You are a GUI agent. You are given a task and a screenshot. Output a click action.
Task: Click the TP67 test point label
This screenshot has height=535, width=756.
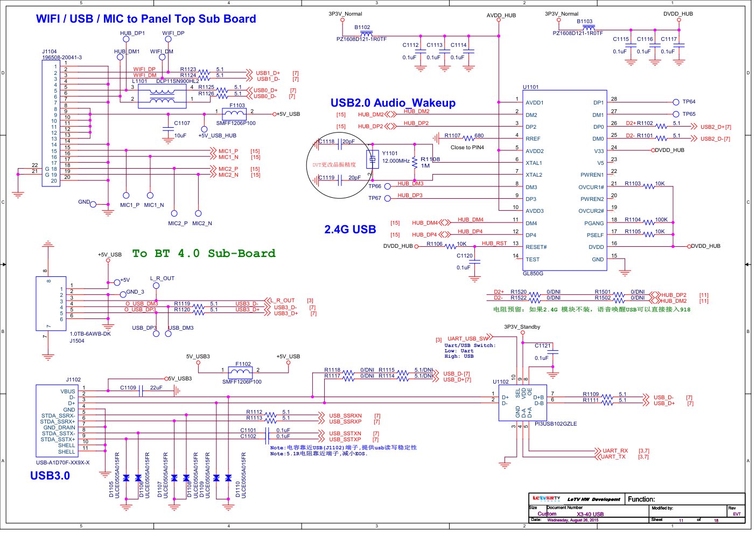(375, 198)
